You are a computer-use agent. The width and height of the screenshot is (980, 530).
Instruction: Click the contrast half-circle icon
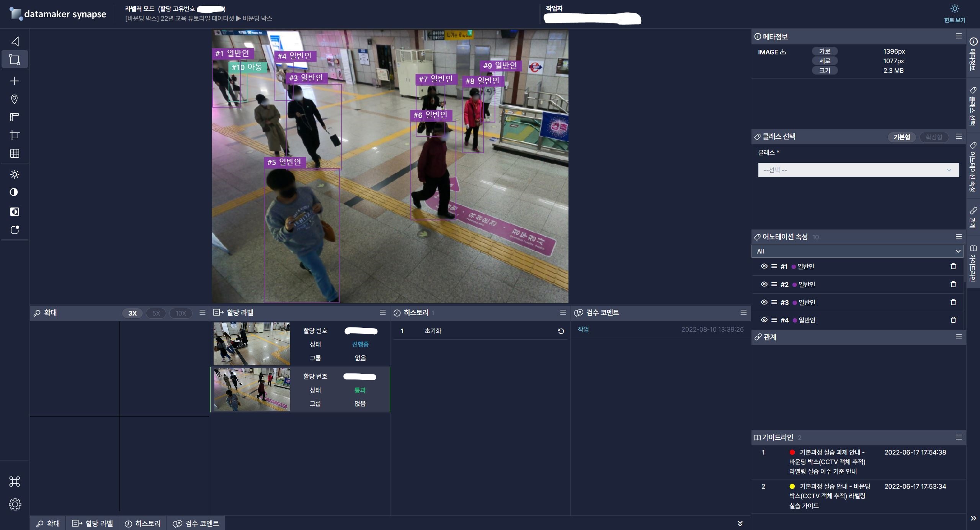14,192
